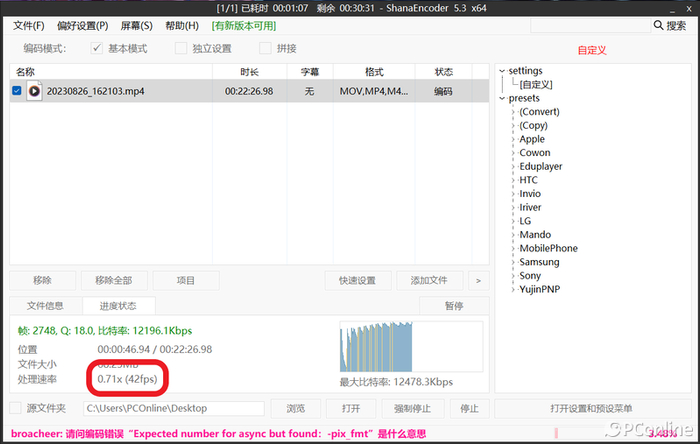Click the > button beside 添加文件
700x444 pixels.
(x=479, y=280)
